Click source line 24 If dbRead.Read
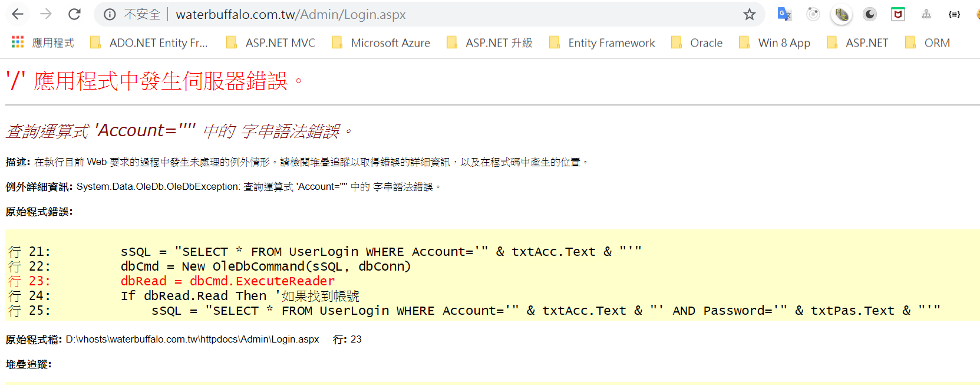Screen dimensions: 980x385 [x=240, y=296]
